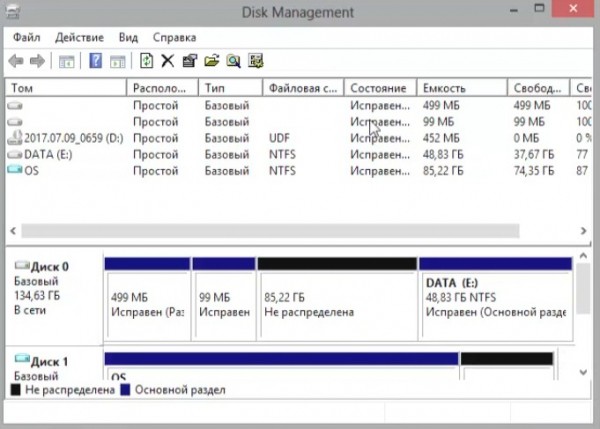Click the 452 МБ capacity cell
Screen dimensions: 600x429
(441, 138)
